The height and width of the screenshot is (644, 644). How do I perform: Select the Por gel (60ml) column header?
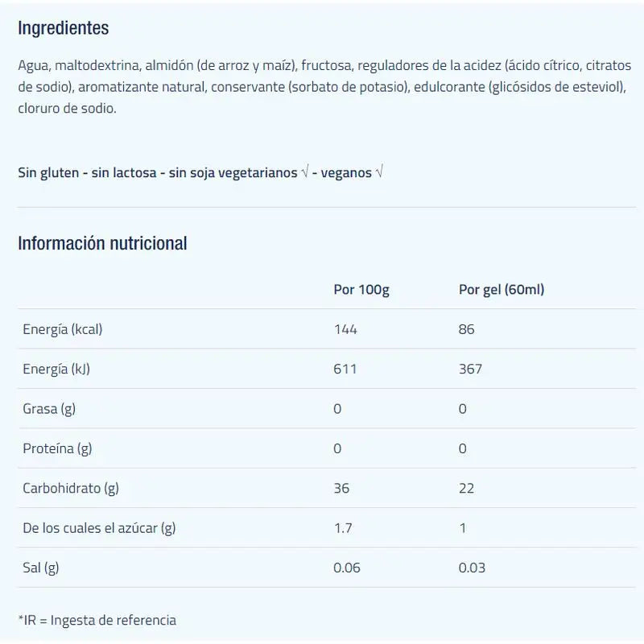click(x=502, y=289)
